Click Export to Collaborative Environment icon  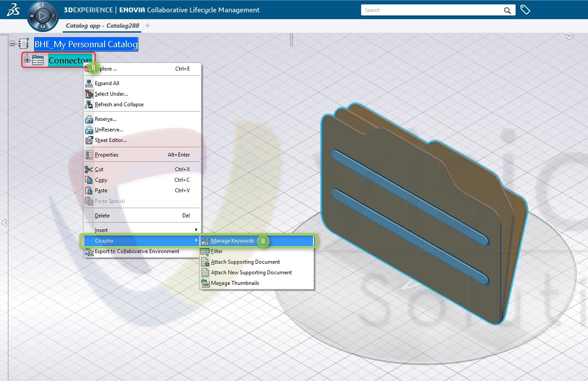89,251
